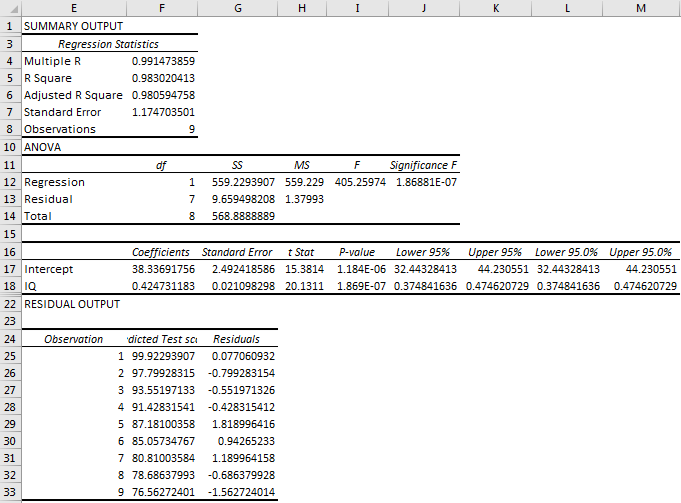The height and width of the screenshot is (503, 681).
Task: Click the RESIDUAL OUTPUT heading cell
Action: tap(72, 304)
